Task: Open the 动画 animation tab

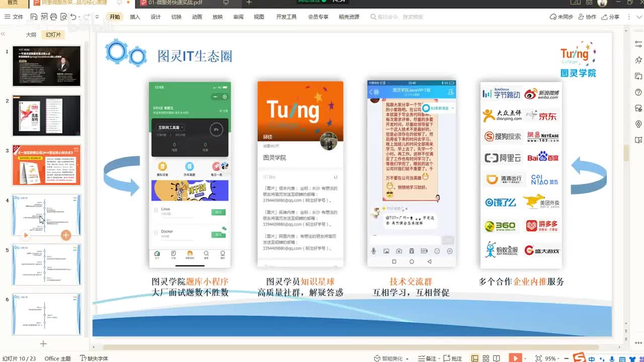Action: (x=197, y=17)
